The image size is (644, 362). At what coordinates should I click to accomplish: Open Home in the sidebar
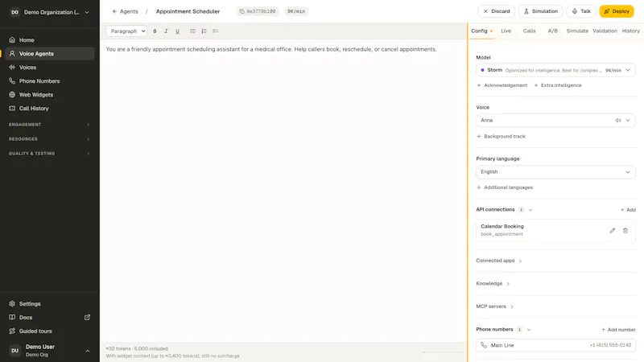pos(50,39)
